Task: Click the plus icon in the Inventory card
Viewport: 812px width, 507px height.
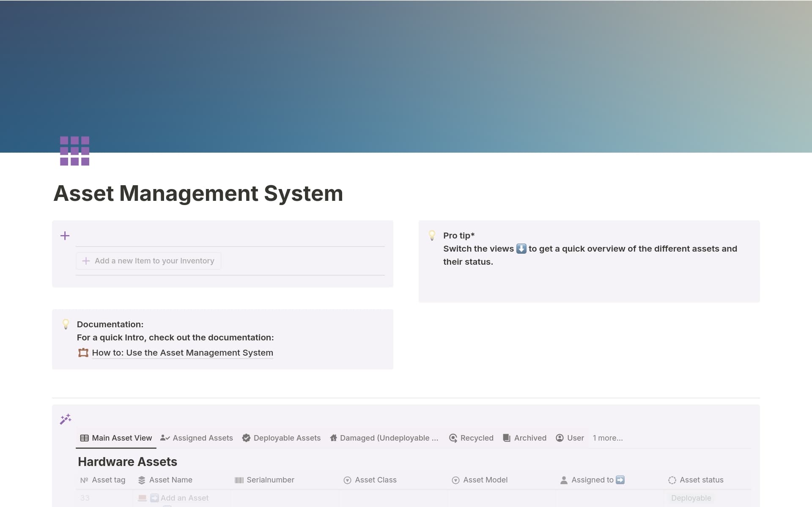Action: tap(65, 236)
